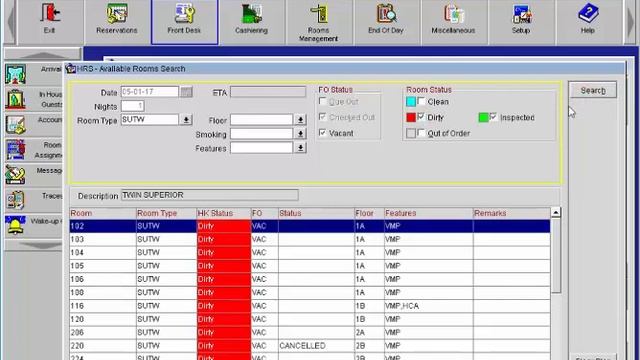Open the calendar picker beside Date

point(186,92)
